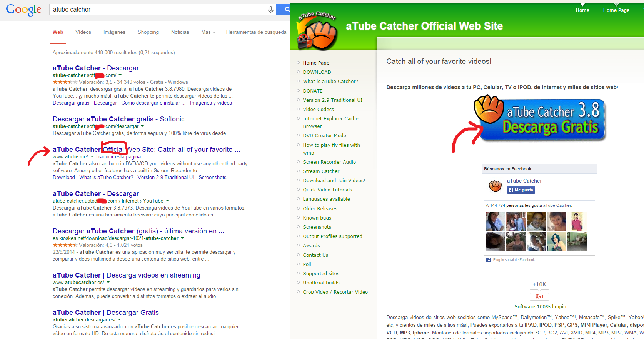Image resolution: width=644 pixels, height=341 pixels.
Task: Click first Facebook fan profile thumbnail
Action: (x=496, y=221)
